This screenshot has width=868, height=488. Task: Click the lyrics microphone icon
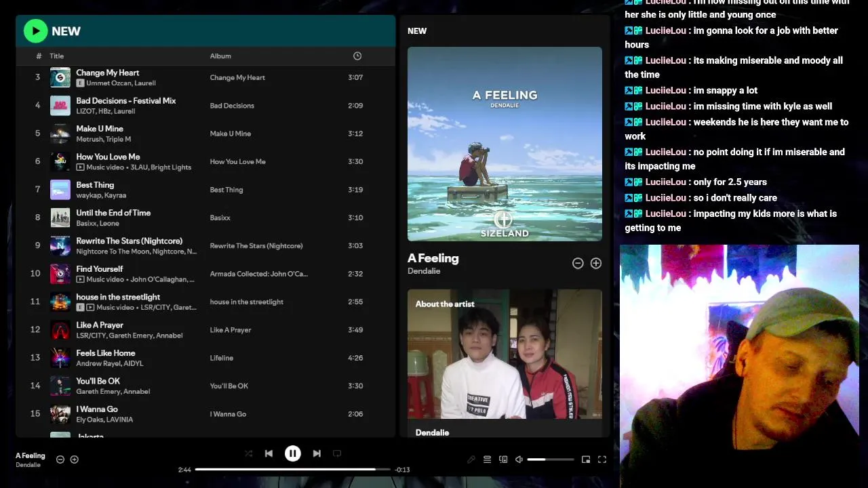471,460
